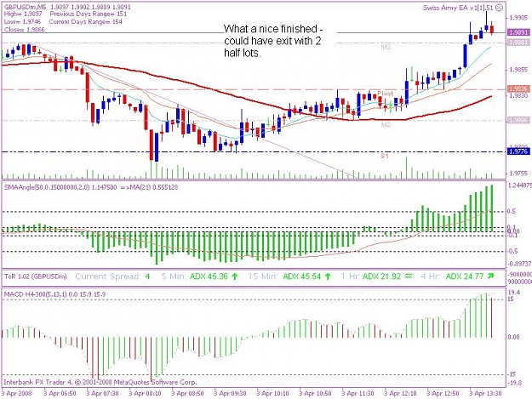
Task: Click the 1.9905 price scale value
Action: (x=518, y=18)
